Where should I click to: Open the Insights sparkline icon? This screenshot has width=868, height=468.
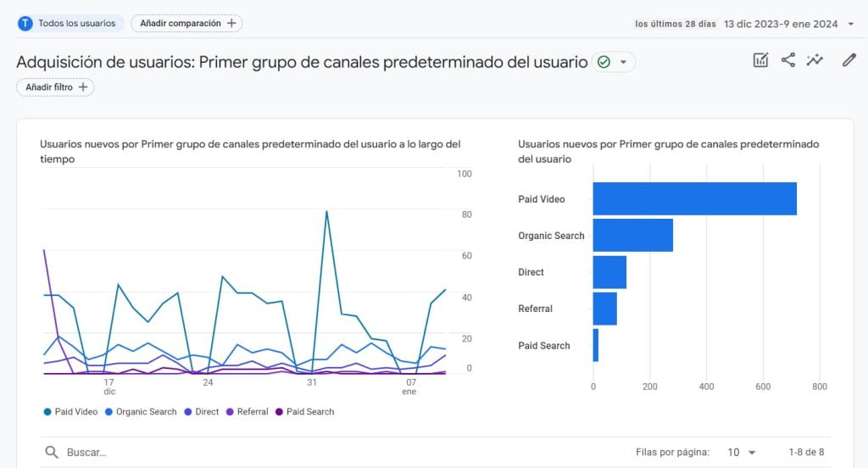click(x=815, y=60)
